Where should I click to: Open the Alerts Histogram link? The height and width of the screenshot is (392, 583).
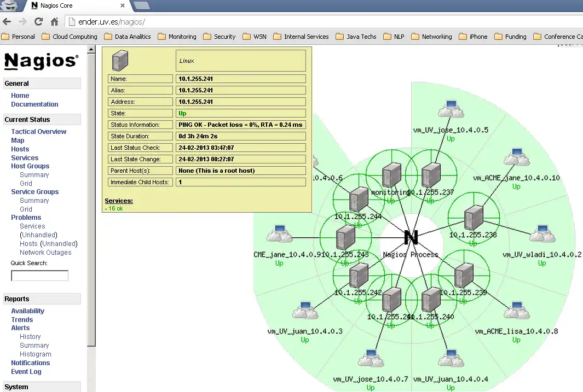(36, 354)
